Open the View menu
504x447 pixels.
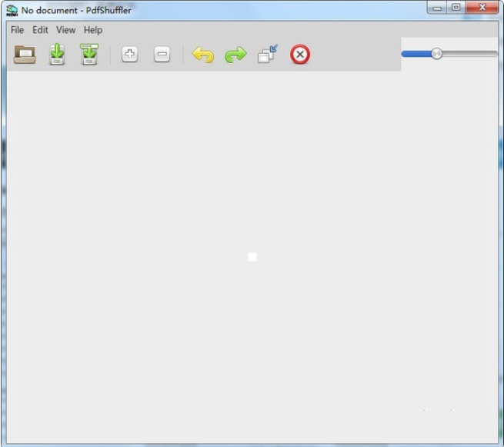pos(66,30)
